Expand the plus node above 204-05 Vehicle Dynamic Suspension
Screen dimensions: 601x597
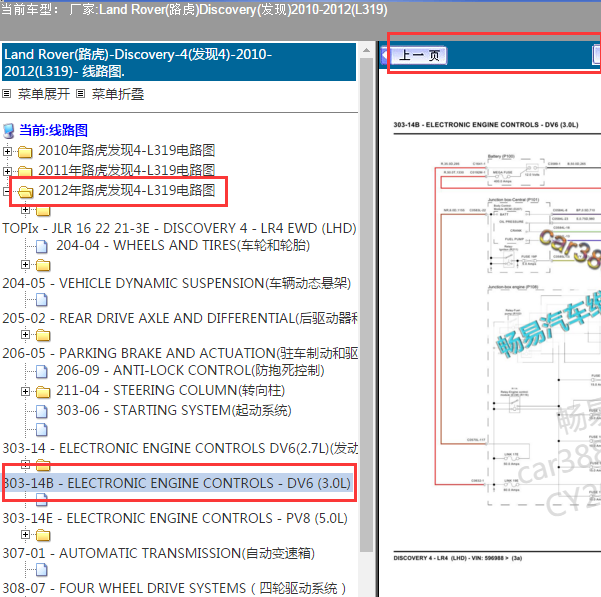[x=25, y=264]
